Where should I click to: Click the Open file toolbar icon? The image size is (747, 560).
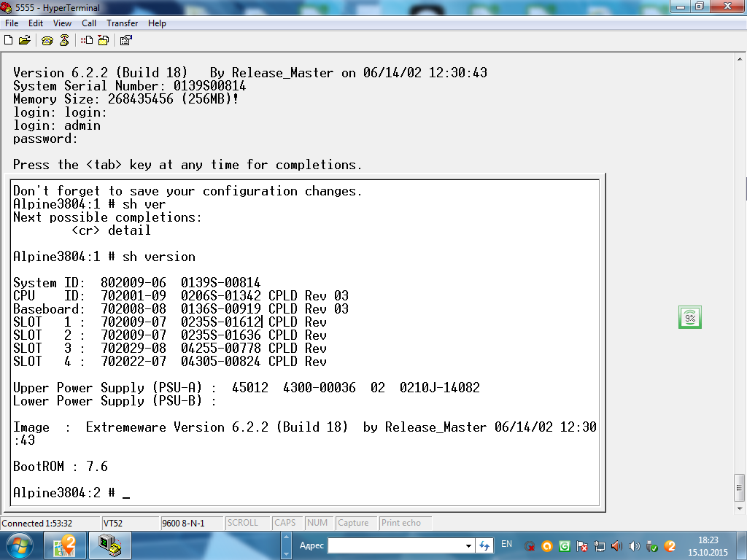(24, 41)
